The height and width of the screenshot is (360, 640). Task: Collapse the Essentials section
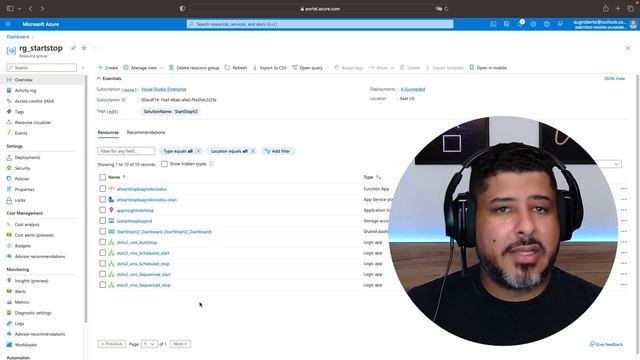tap(109, 78)
